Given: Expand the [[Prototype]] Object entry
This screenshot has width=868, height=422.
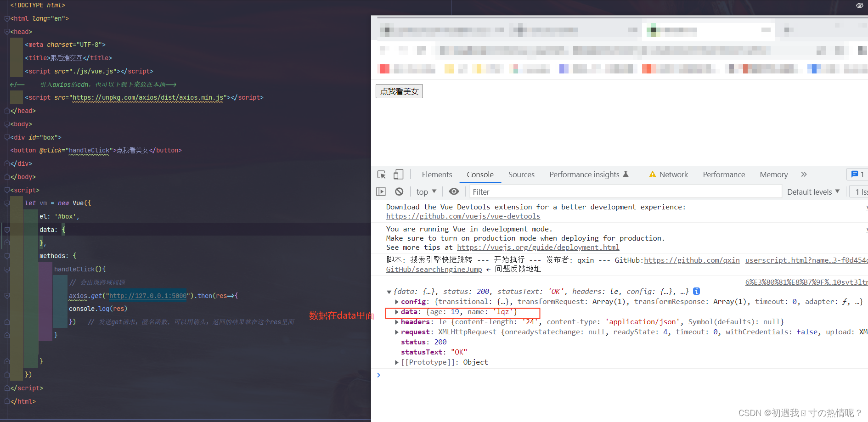Looking at the screenshot, I should (x=397, y=362).
